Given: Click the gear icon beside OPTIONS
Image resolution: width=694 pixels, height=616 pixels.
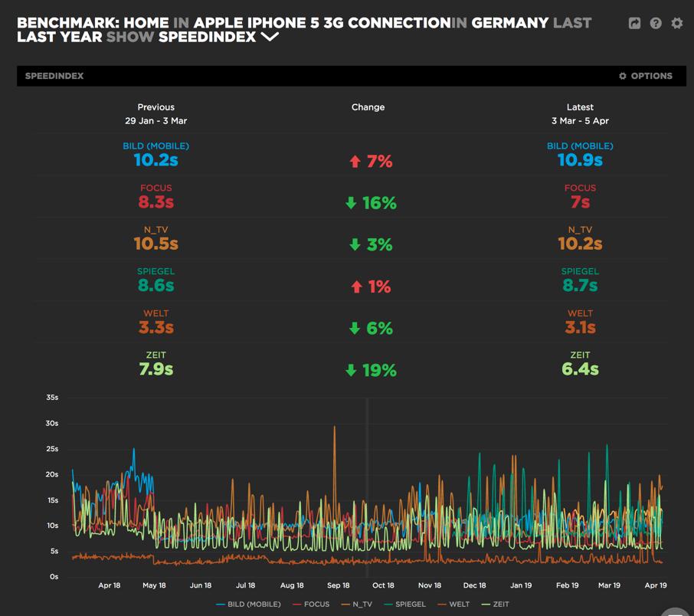Looking at the screenshot, I should (622, 76).
